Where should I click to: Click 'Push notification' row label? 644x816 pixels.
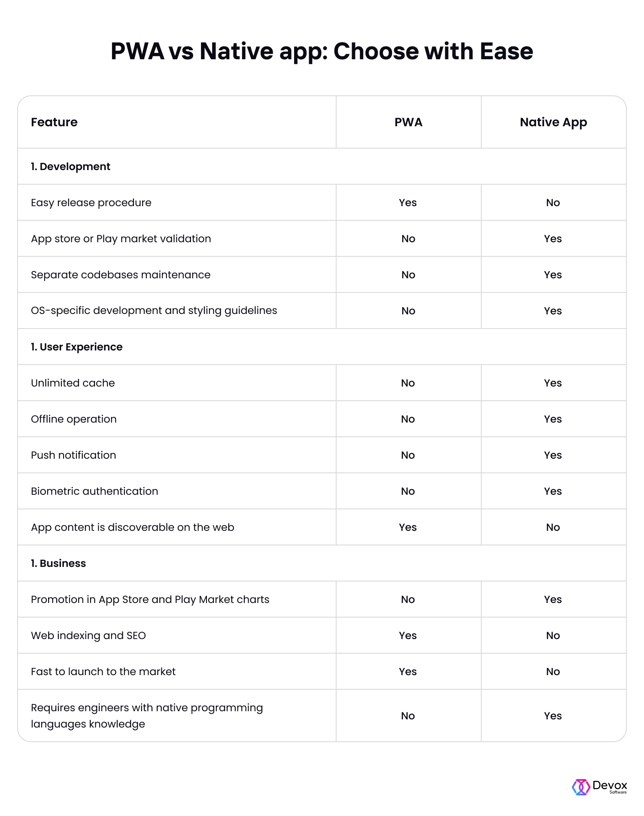point(73,455)
